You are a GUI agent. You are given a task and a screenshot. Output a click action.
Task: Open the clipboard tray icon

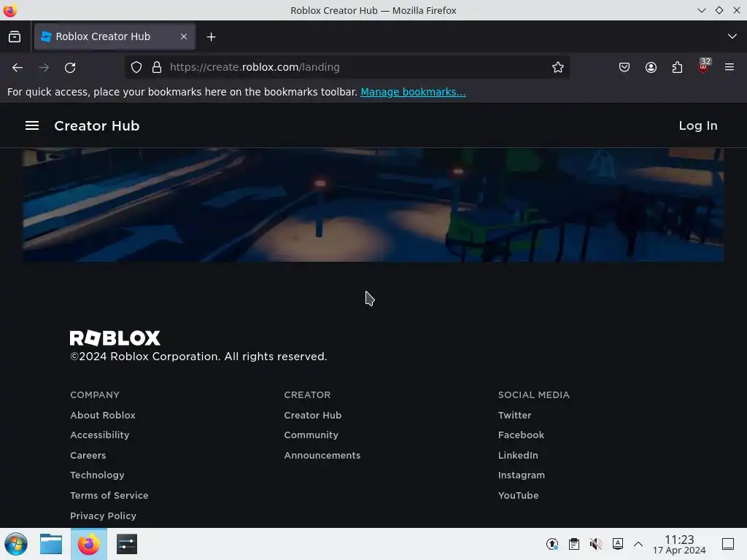tap(574, 544)
